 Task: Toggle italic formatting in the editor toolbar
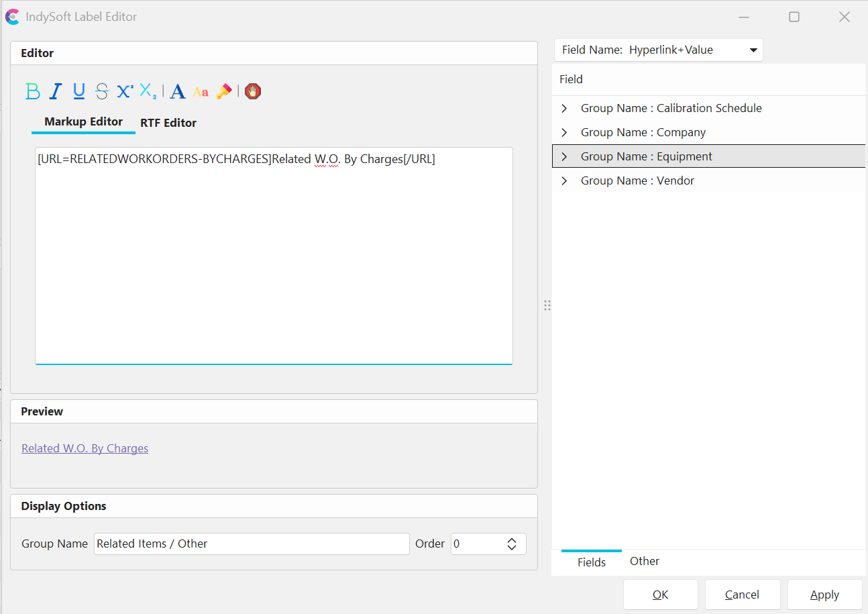click(56, 91)
